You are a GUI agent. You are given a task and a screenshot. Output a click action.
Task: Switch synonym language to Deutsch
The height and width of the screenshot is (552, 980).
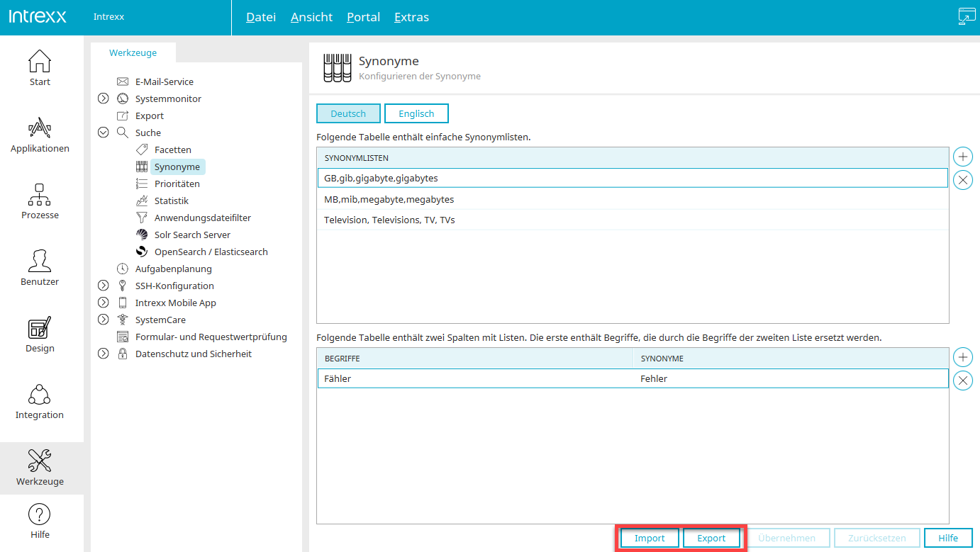[348, 113]
